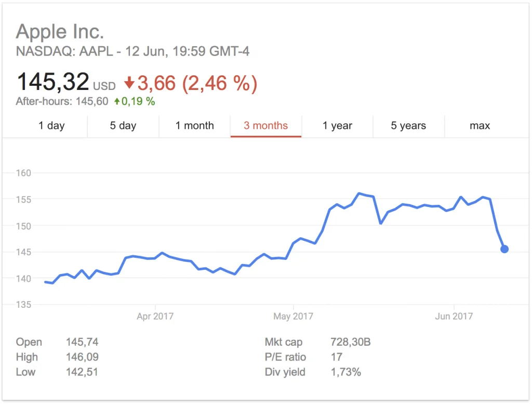Click the green after-hours up arrow
Image resolution: width=532 pixels, height=404 pixels.
click(117, 101)
